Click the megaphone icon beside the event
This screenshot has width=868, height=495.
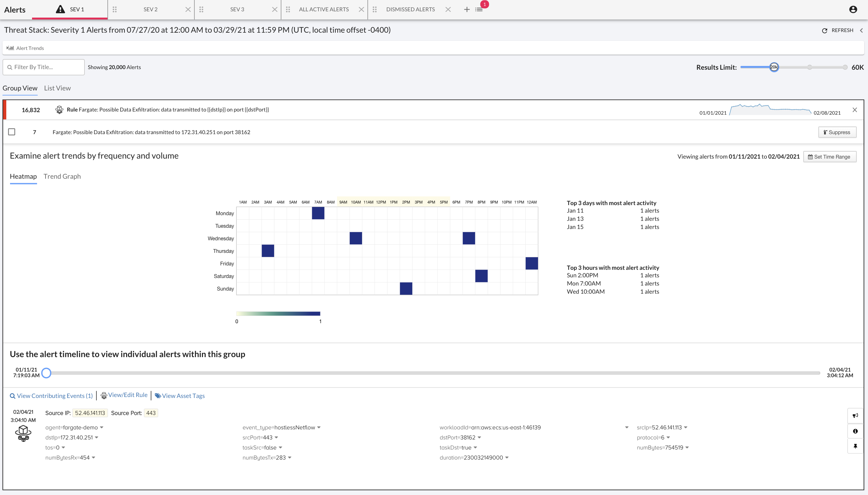pos(855,416)
